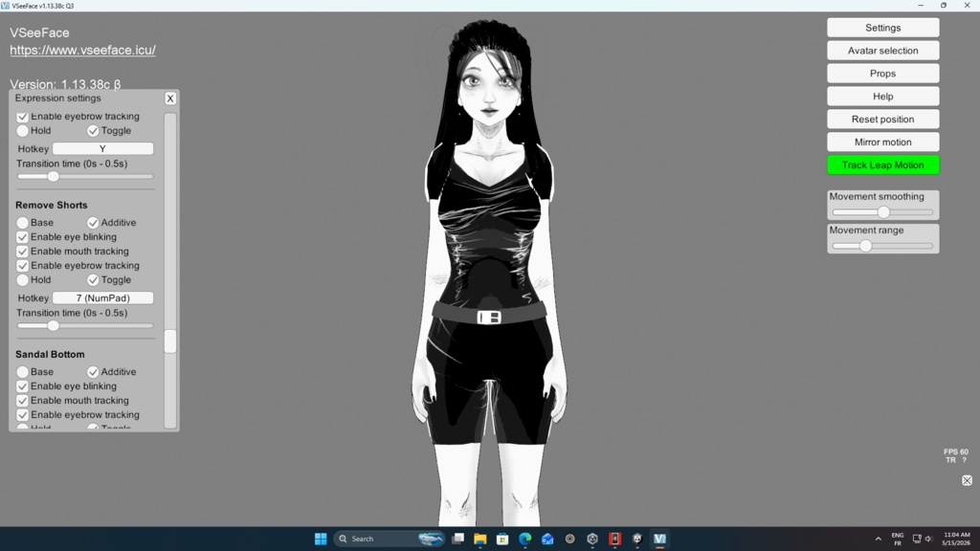The height and width of the screenshot is (551, 980).
Task: Switch the ENG FR input language
Action: pos(898,540)
